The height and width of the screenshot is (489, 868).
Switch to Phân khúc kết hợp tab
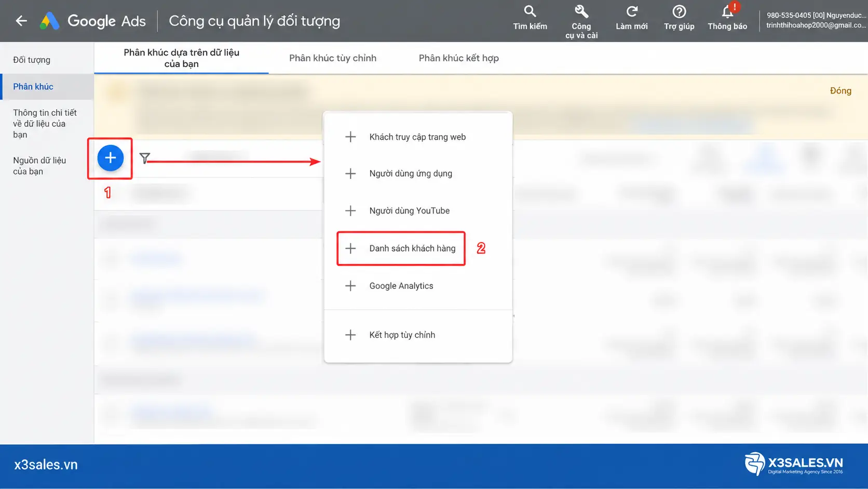click(x=459, y=58)
